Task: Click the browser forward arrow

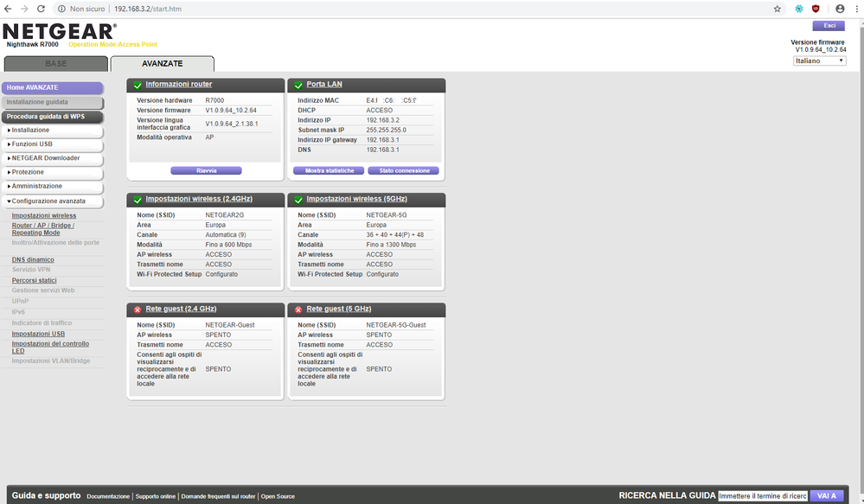Action: (x=24, y=9)
